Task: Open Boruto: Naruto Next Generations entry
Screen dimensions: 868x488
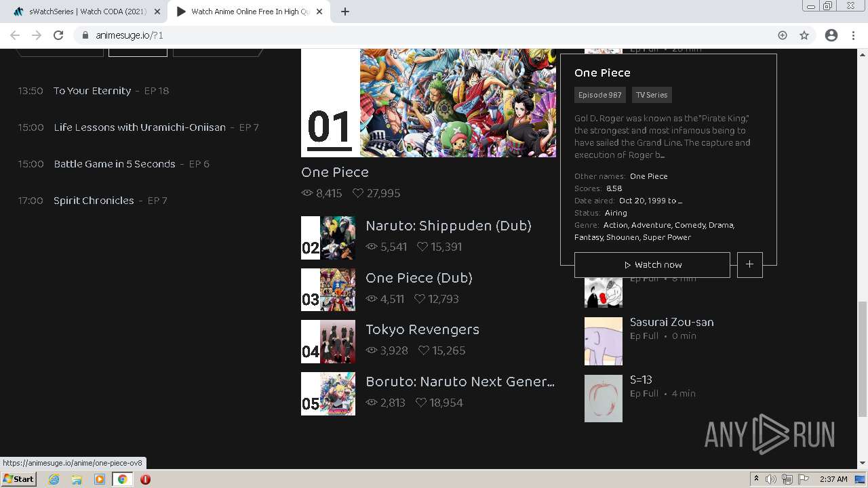Action: coord(460,382)
